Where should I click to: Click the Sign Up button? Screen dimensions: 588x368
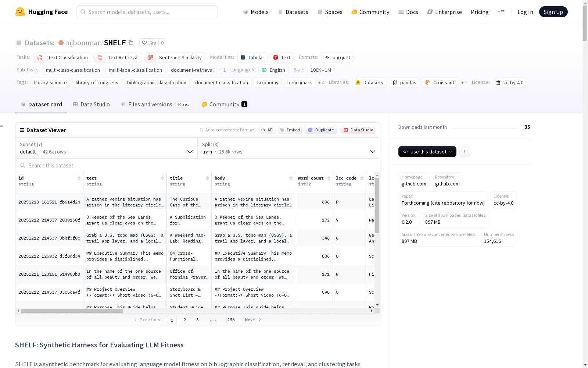click(x=553, y=12)
